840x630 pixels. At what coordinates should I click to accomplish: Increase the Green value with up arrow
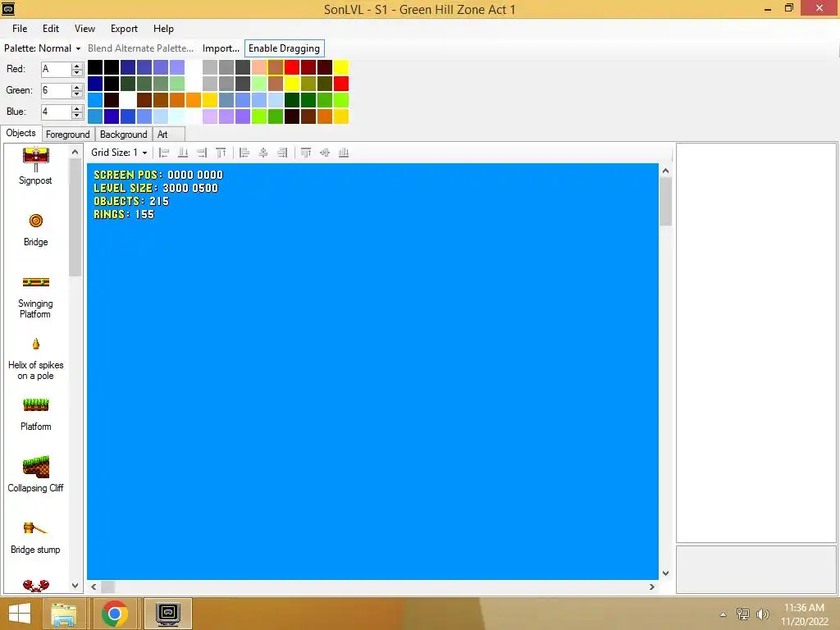77,87
